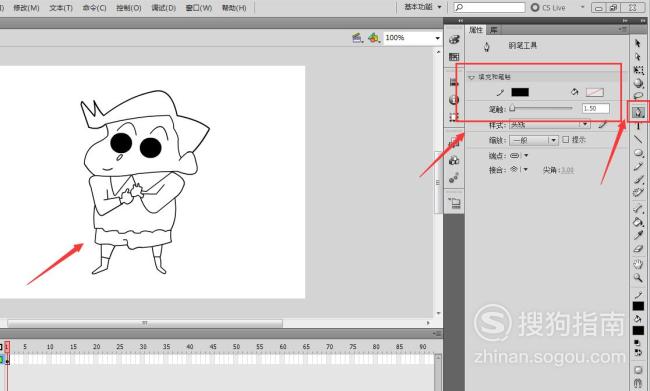The width and height of the screenshot is (650, 391).
Task: Open the Edit Symbols icon
Action: click(x=374, y=38)
